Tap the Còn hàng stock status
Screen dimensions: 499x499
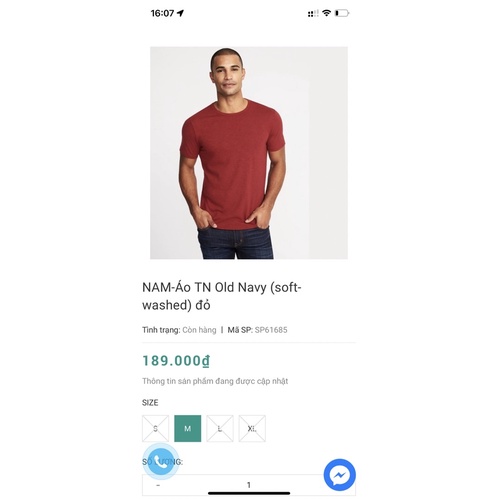pos(199,330)
